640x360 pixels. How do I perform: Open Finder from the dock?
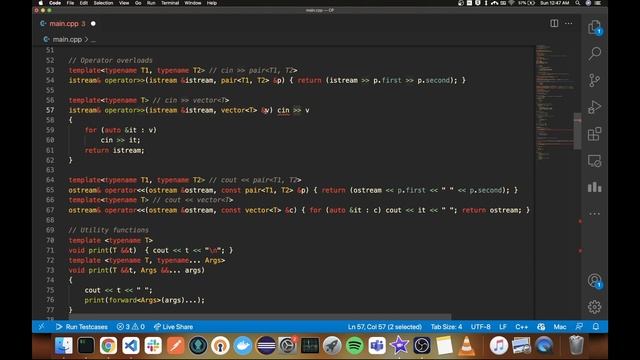[64, 345]
